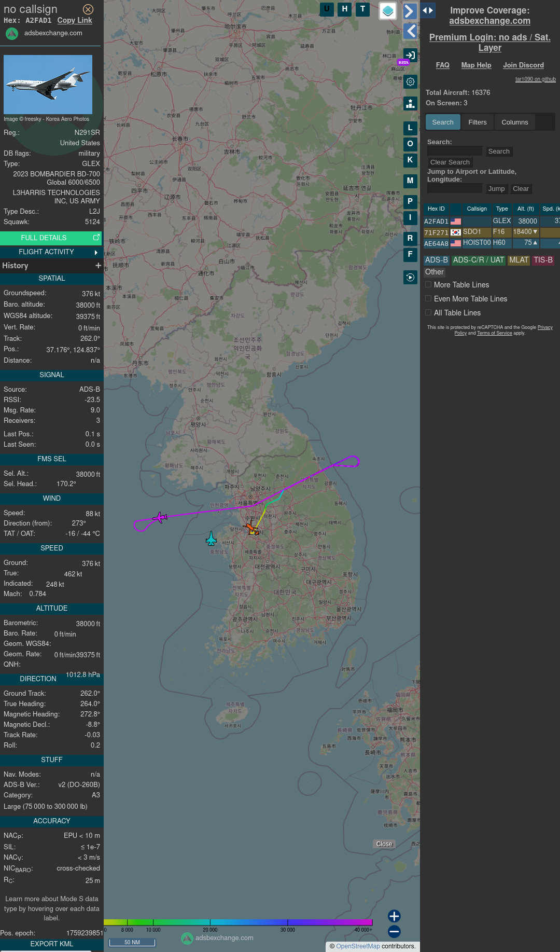The width and height of the screenshot is (560, 952).
Task: Click the Copy Link hyperlink
Action: [x=75, y=20]
